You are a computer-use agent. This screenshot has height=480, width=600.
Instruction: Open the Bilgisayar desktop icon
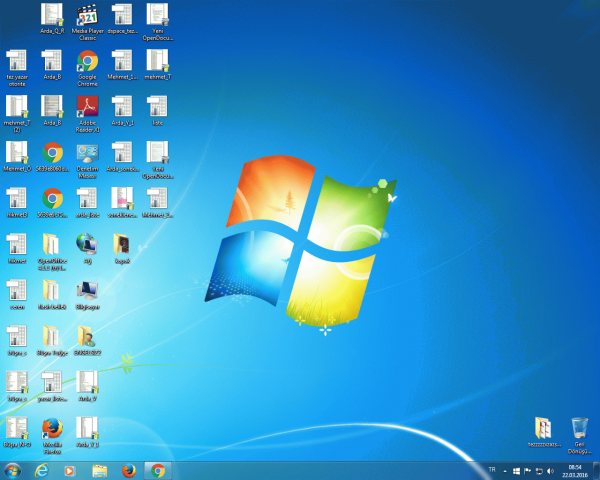[87, 290]
